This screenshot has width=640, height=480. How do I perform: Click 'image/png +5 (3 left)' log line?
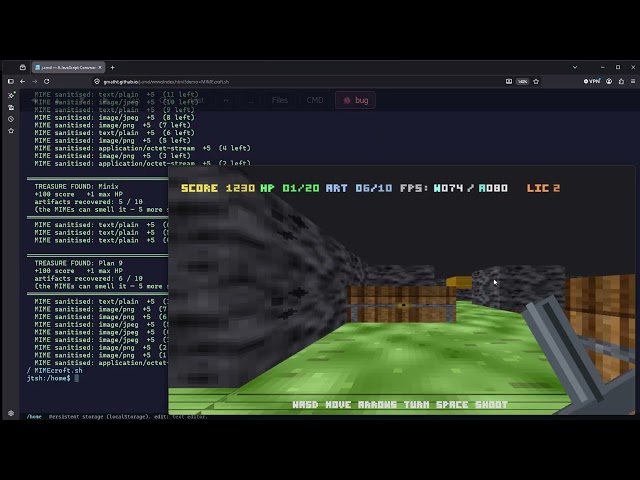113,156
